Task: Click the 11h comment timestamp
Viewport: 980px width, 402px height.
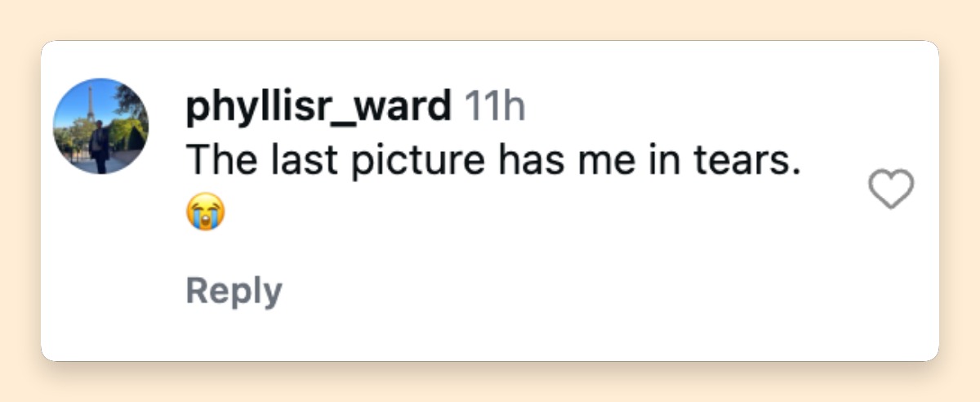Action: 495,108
